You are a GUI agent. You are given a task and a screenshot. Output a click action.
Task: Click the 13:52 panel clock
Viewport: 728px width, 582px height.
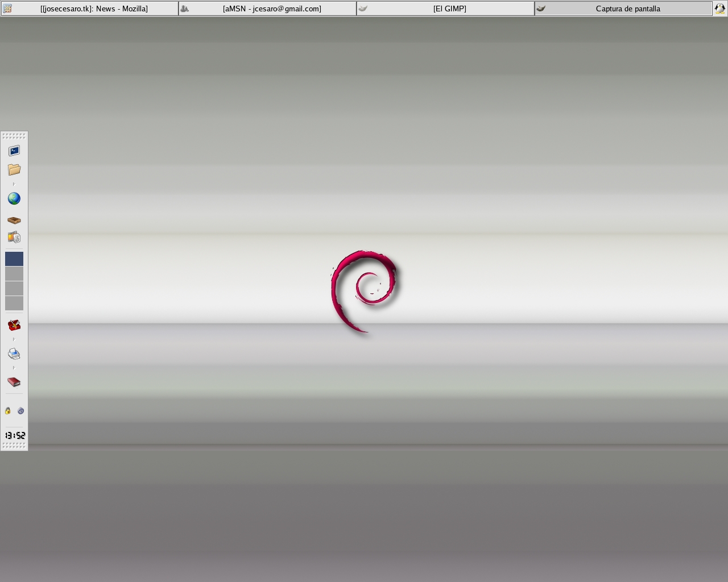[x=15, y=435]
